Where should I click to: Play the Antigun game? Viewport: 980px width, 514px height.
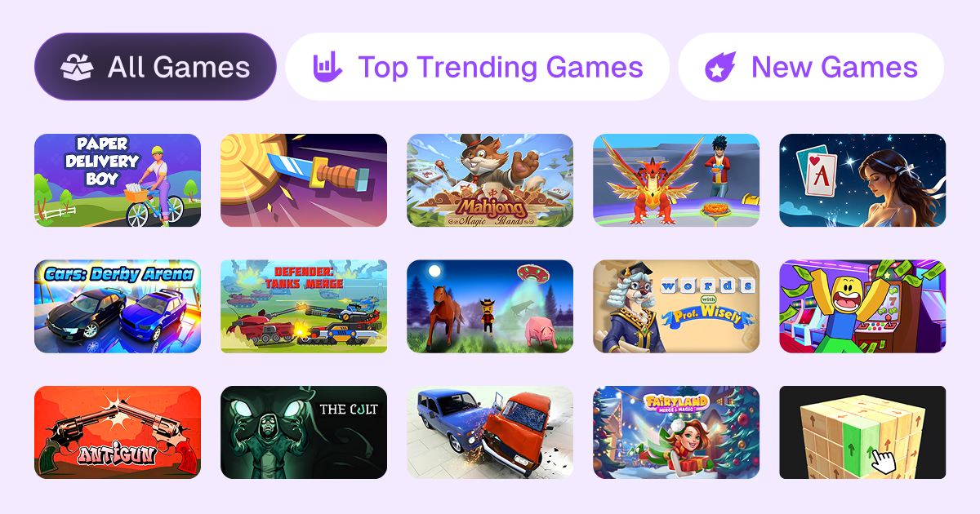click(118, 432)
